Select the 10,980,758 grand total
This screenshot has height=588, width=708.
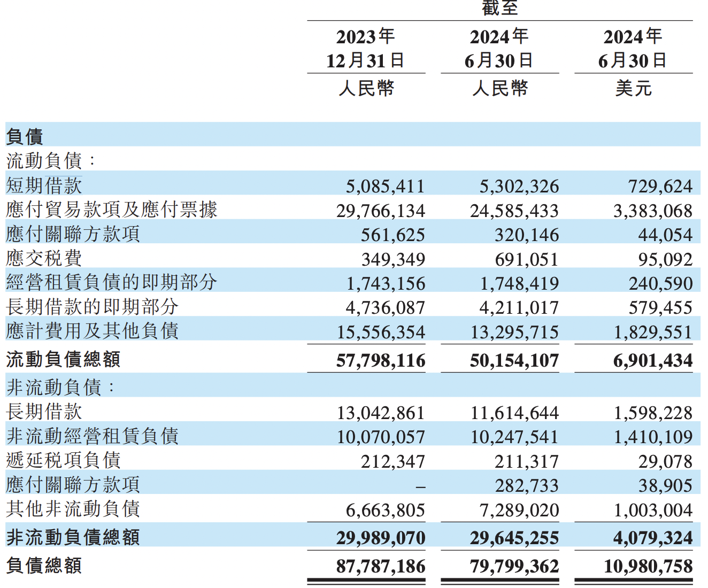[648, 567]
